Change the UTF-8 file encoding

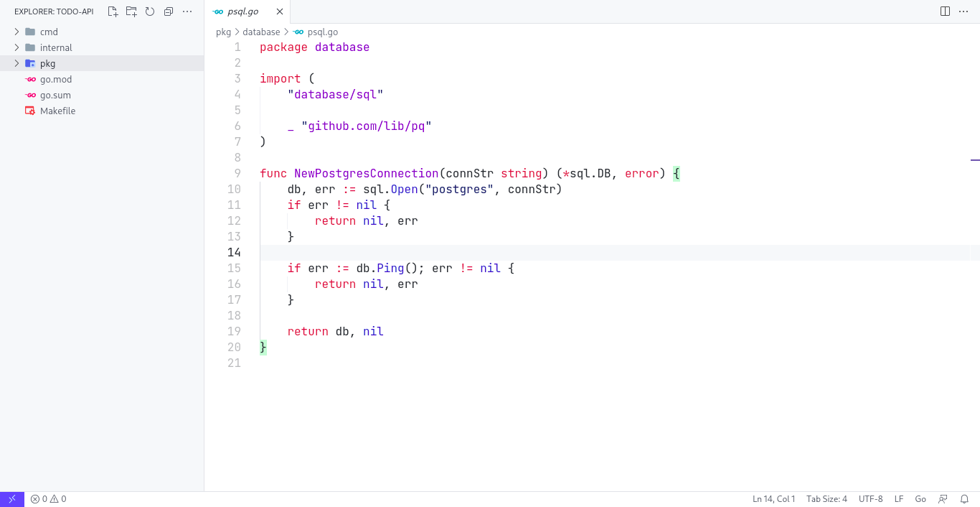pos(870,498)
